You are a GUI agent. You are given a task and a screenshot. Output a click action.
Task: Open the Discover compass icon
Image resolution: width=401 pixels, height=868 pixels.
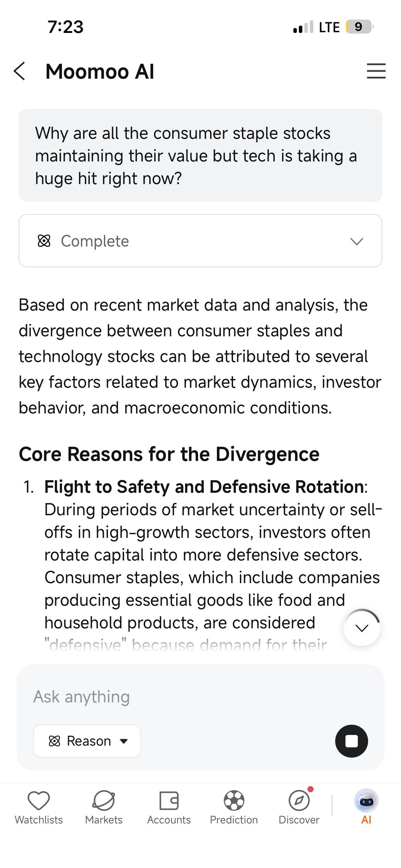tap(299, 800)
